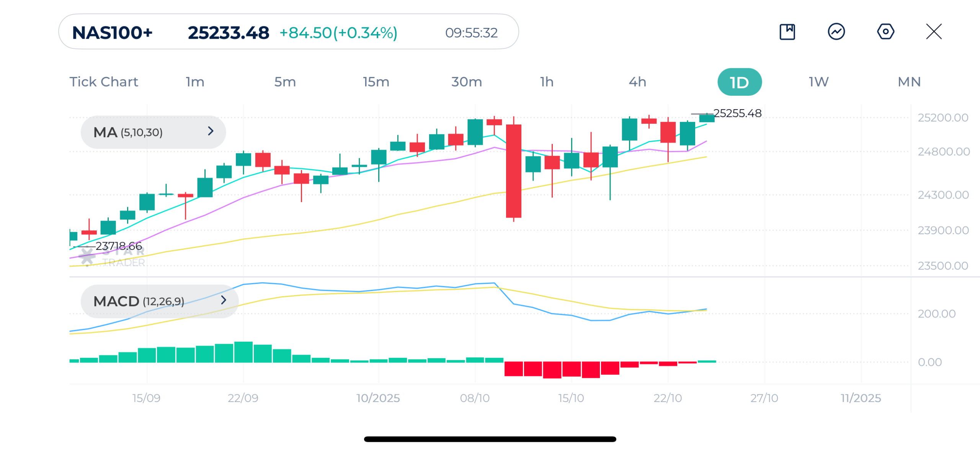
Task: Switch to 15m timeframe
Action: tap(376, 82)
